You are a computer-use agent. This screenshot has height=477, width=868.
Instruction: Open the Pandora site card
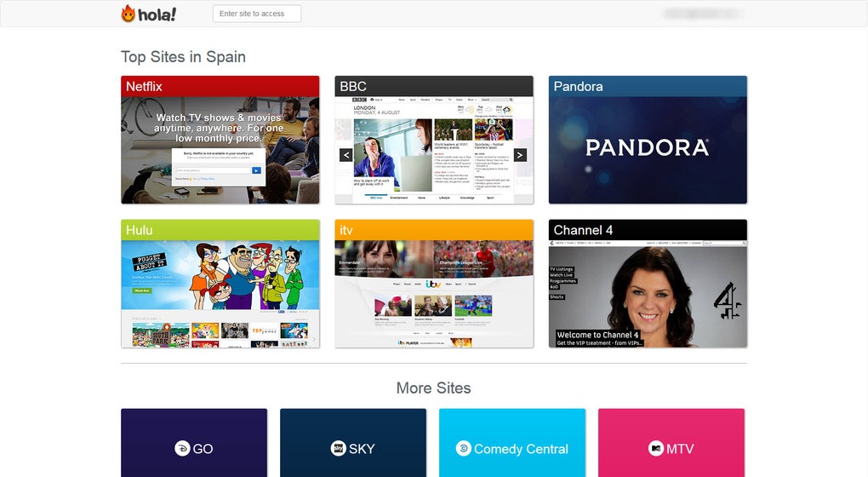click(648, 140)
